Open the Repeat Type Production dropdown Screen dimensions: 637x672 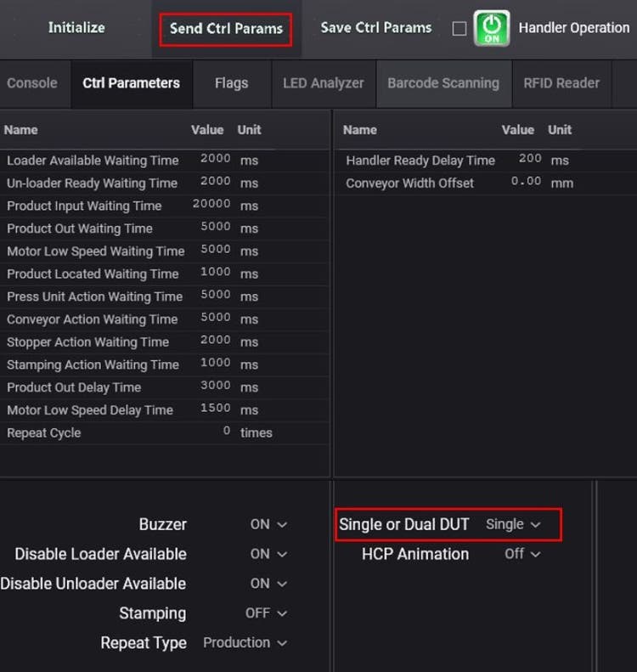(x=245, y=643)
